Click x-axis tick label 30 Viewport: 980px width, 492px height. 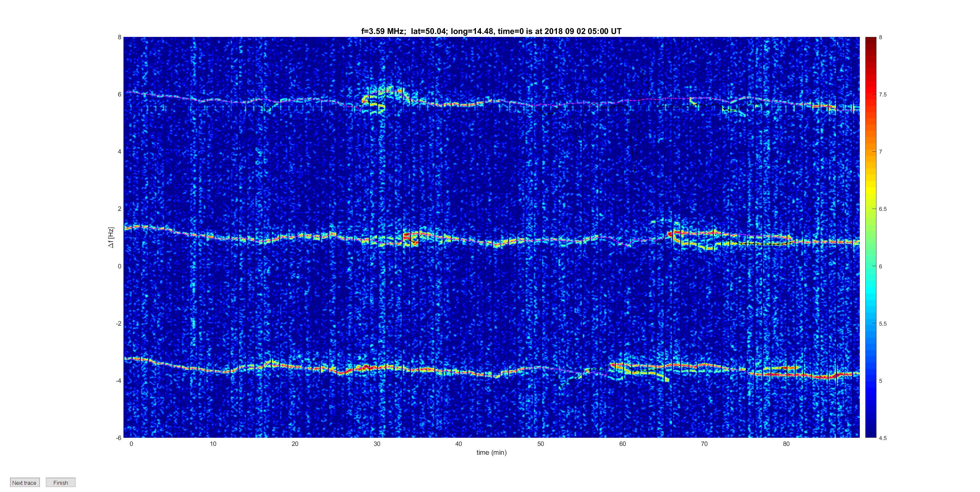[x=377, y=444]
